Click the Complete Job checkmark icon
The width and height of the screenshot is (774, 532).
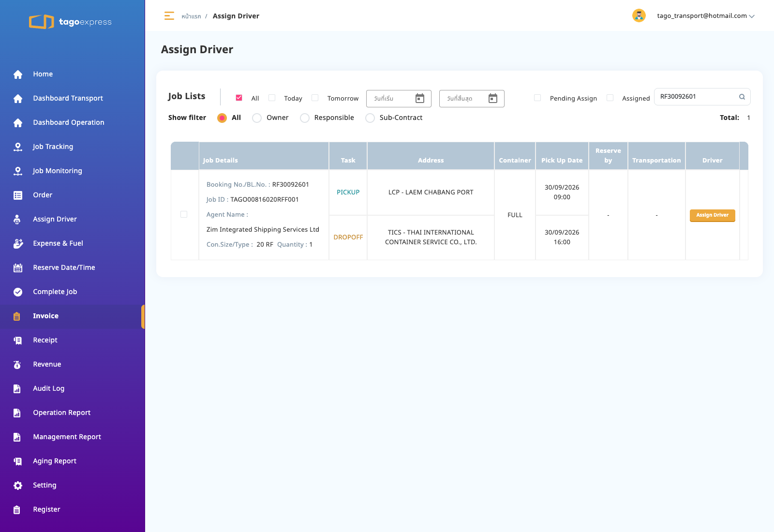click(x=18, y=292)
